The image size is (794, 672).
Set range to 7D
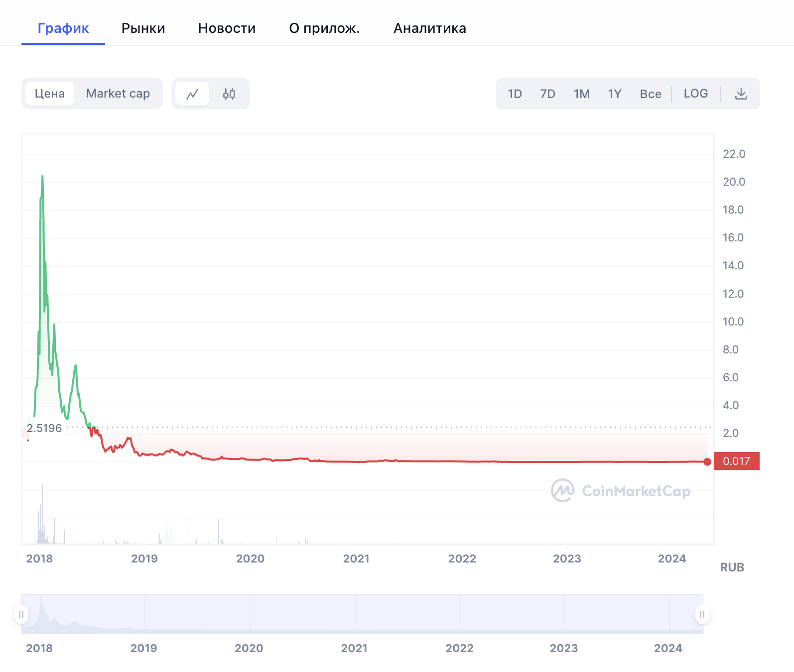pyautogui.click(x=547, y=94)
